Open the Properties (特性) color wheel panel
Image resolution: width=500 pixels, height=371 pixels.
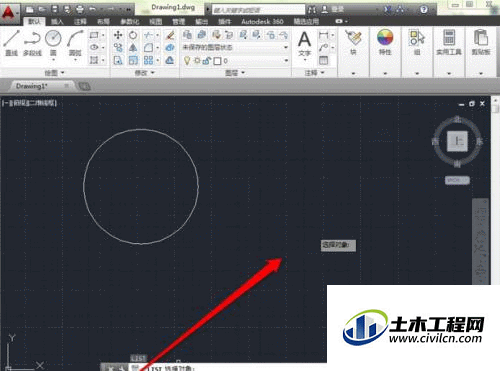click(x=385, y=43)
